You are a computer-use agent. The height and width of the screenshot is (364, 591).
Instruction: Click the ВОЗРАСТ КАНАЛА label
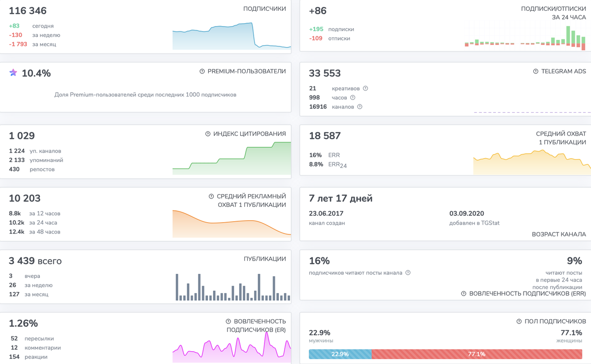[559, 234]
